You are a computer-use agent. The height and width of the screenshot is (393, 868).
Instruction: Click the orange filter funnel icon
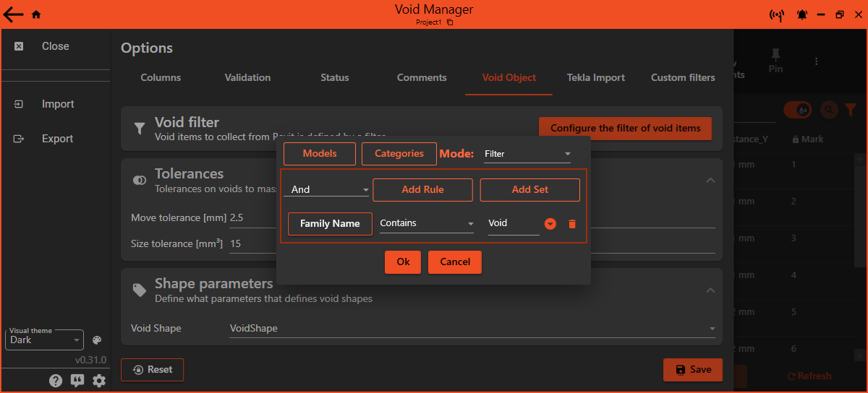pos(851,110)
